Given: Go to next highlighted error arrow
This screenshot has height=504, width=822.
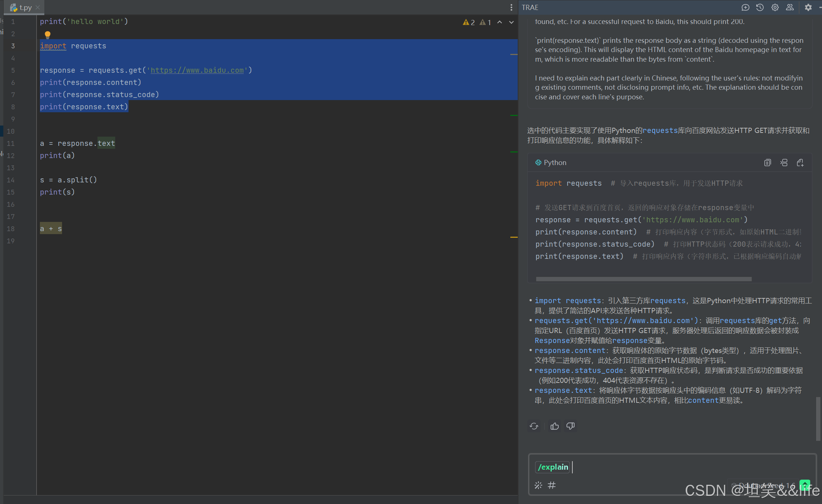Looking at the screenshot, I should [511, 22].
